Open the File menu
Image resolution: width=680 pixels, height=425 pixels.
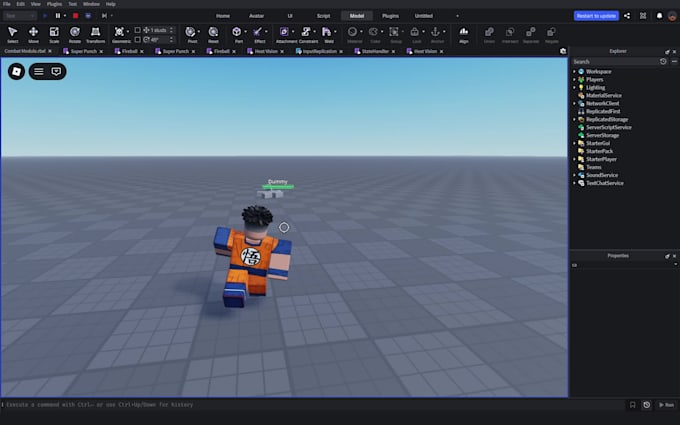tap(7, 4)
